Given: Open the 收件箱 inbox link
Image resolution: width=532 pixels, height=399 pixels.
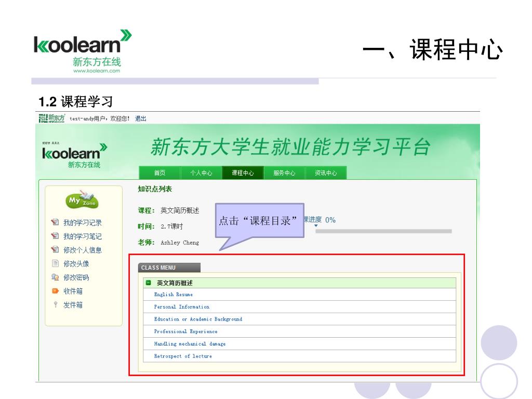Looking at the screenshot, I should (73, 291).
